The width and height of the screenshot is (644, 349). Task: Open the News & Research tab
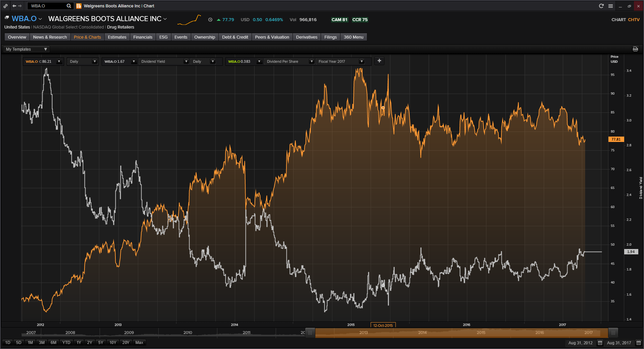(x=50, y=37)
